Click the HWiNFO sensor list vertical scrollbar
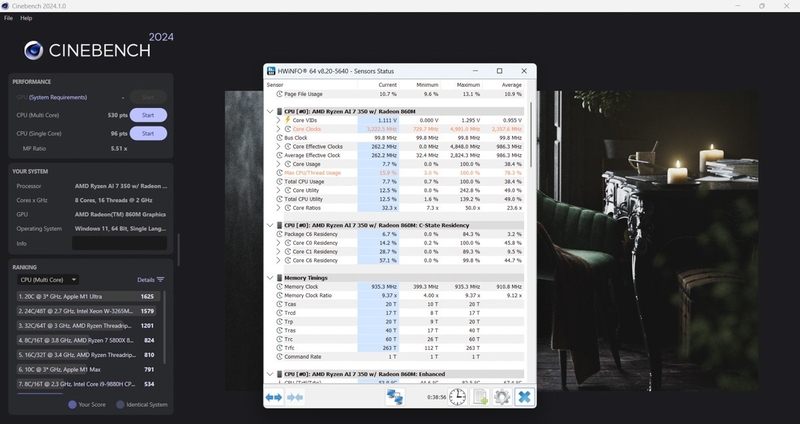Image resolution: width=800 pixels, height=424 pixels. (531, 135)
